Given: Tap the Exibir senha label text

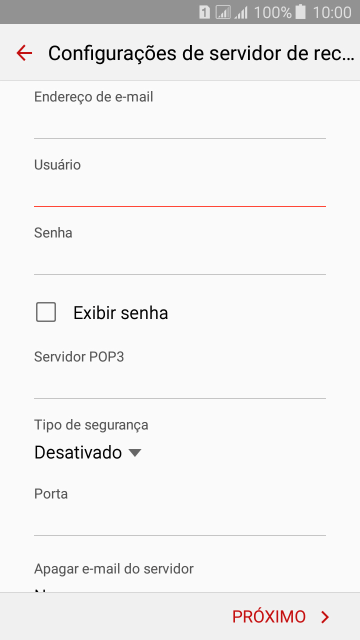Looking at the screenshot, I should pyautogui.click(x=120, y=313).
